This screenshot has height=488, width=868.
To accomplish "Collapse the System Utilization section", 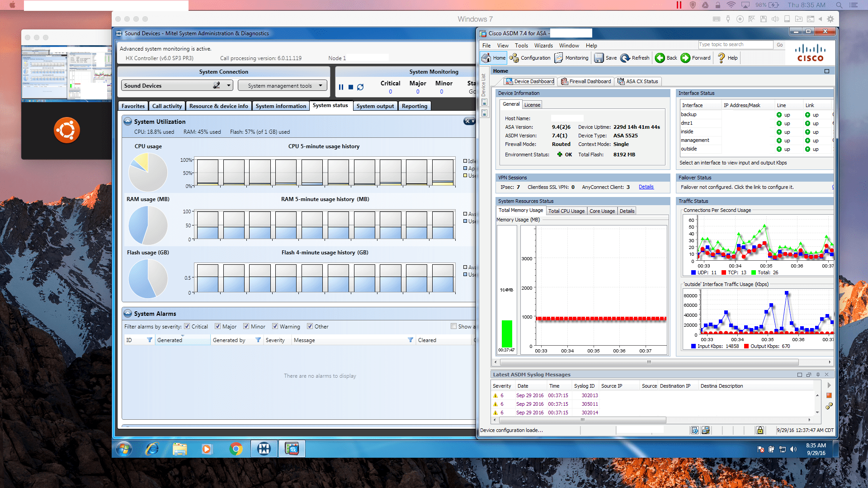I will click(128, 122).
